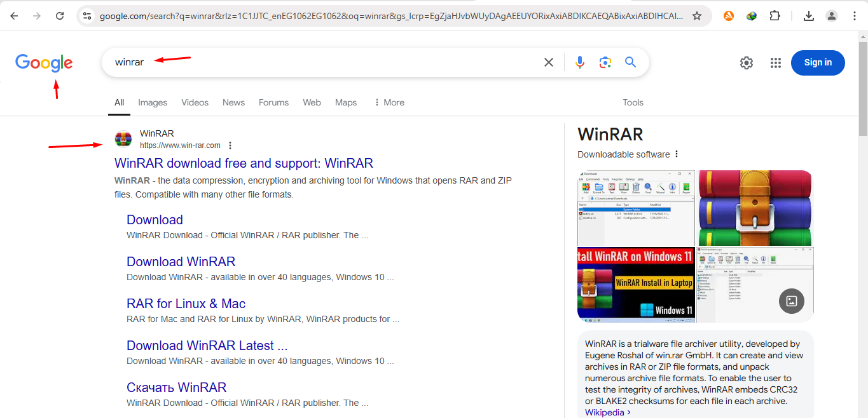Open Google quick settings gear

747,63
